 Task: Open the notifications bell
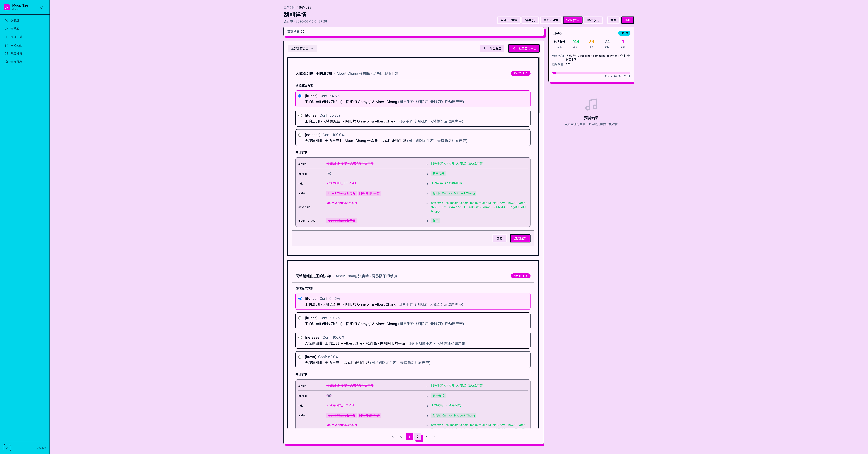tap(42, 7)
